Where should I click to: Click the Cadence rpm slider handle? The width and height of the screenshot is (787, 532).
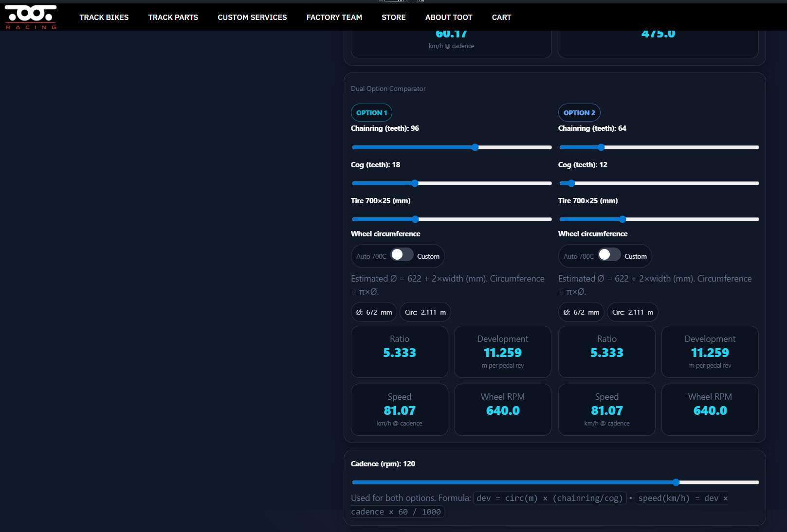[x=676, y=482]
